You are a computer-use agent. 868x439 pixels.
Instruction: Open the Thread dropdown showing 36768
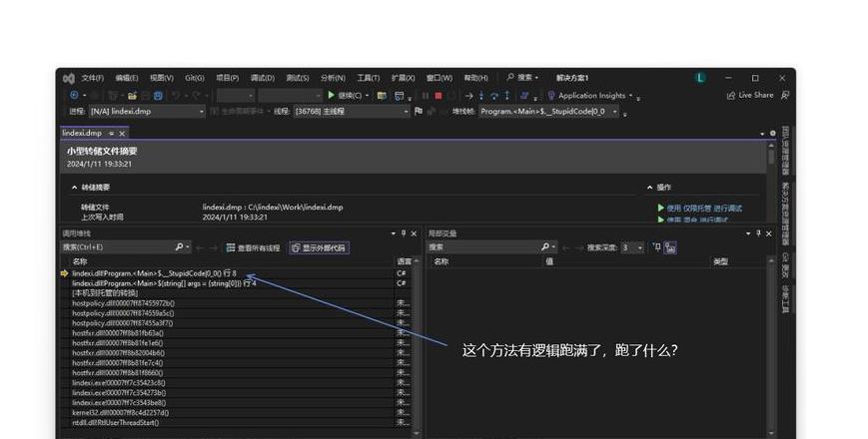click(x=351, y=111)
